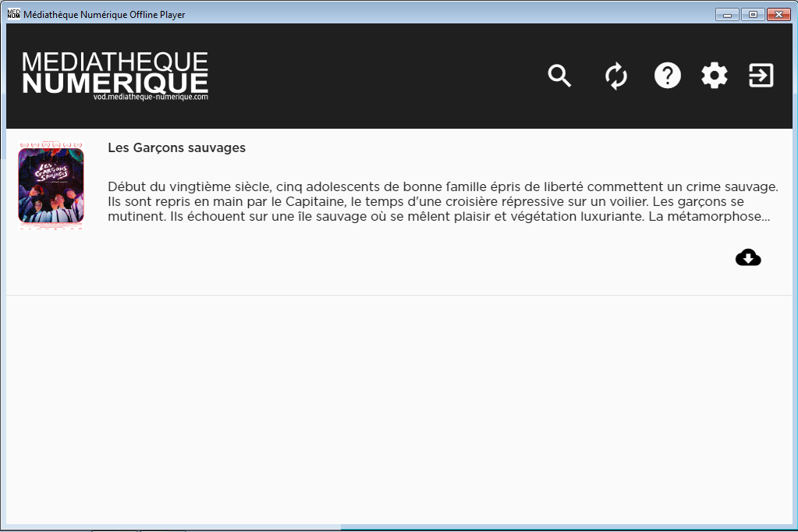This screenshot has width=798, height=532.
Task: Click the empty list area below the divider
Action: [399, 410]
